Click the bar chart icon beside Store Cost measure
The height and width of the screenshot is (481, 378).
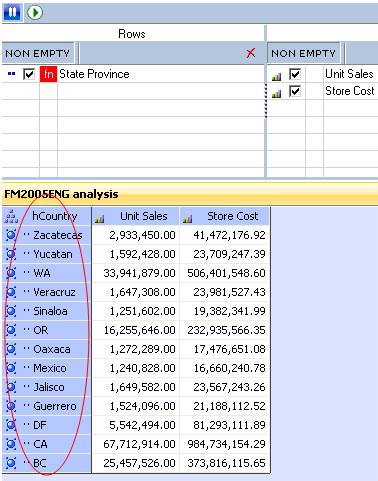[x=276, y=94]
